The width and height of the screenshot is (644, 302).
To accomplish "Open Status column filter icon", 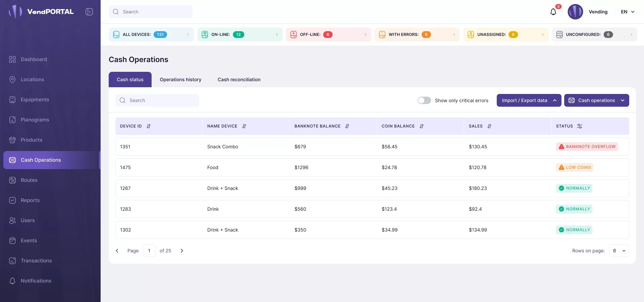I will (x=580, y=126).
